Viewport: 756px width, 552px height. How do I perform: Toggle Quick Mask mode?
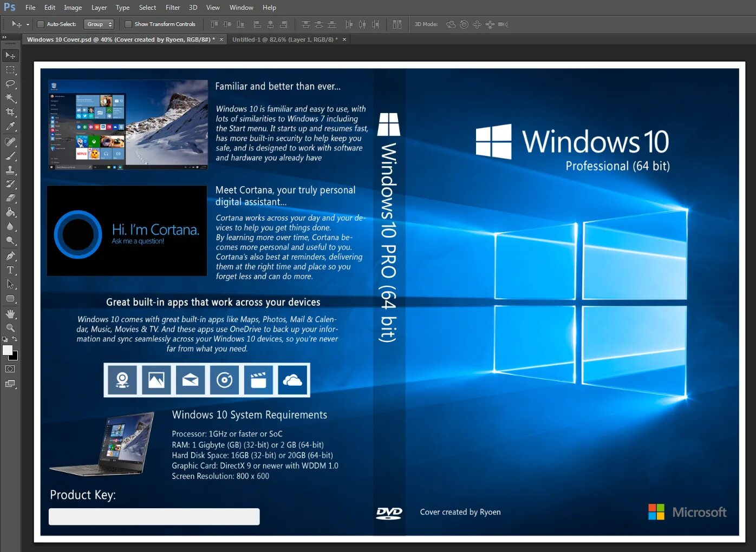[x=10, y=369]
